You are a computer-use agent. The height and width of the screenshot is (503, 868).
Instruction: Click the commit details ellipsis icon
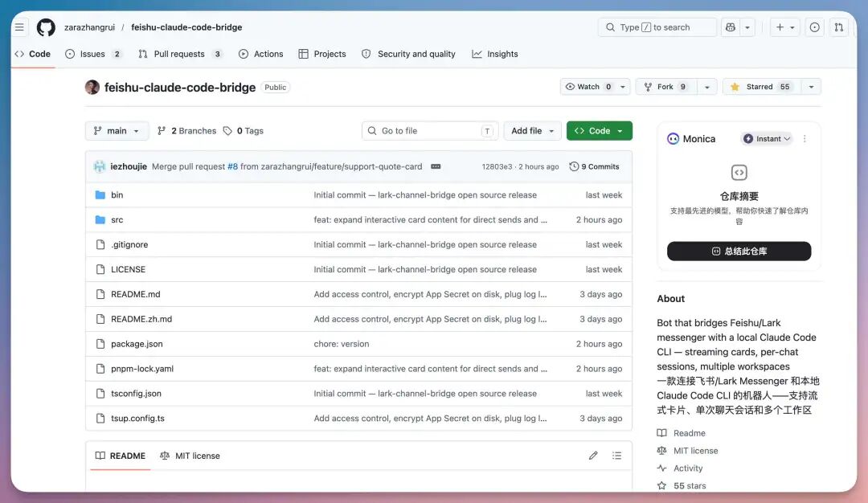pyautogui.click(x=436, y=166)
